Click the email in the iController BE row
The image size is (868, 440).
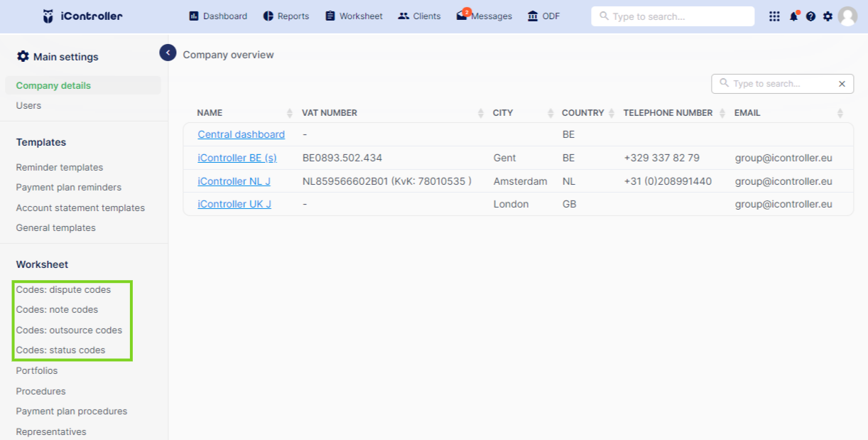coord(783,158)
